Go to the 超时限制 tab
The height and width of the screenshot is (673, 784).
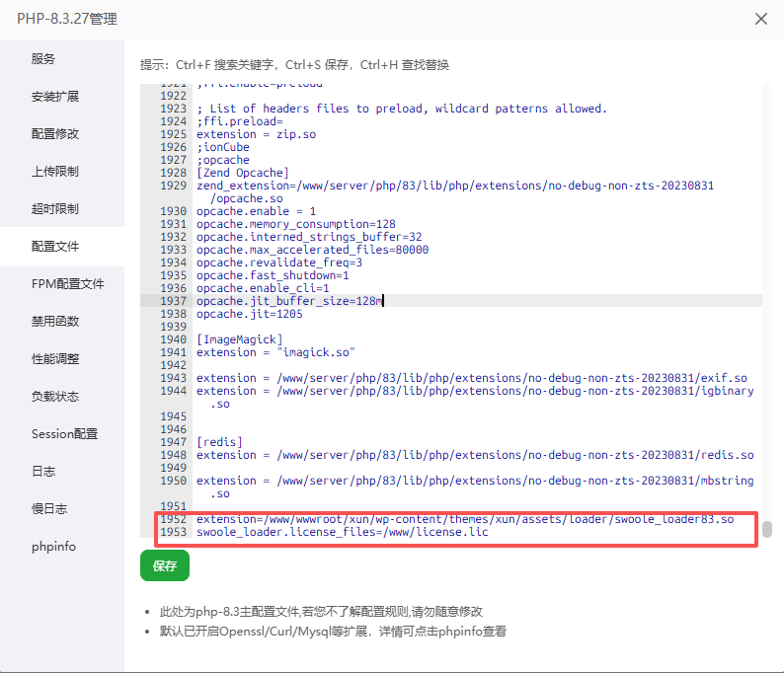[55, 209]
